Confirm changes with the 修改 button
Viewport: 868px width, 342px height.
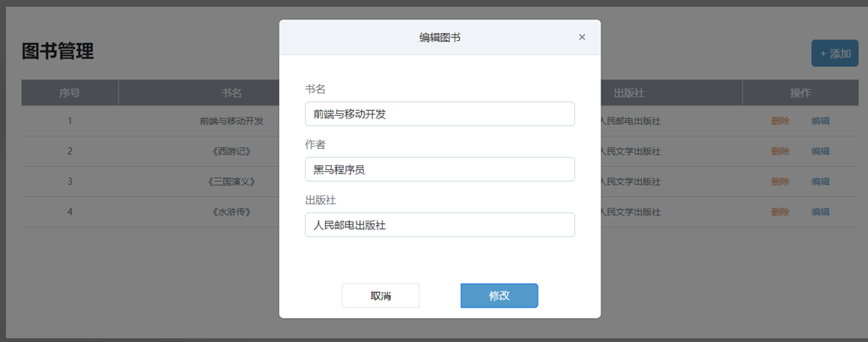[499, 296]
